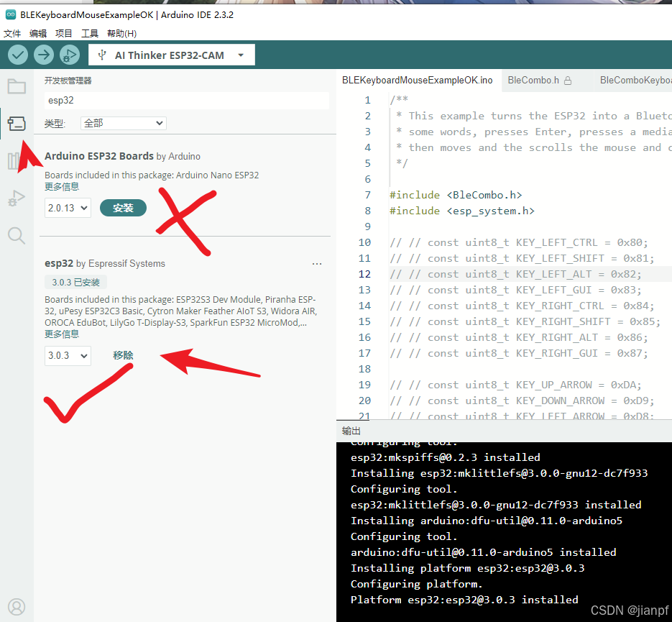Open the esp32 package three-dots menu

coord(317,264)
